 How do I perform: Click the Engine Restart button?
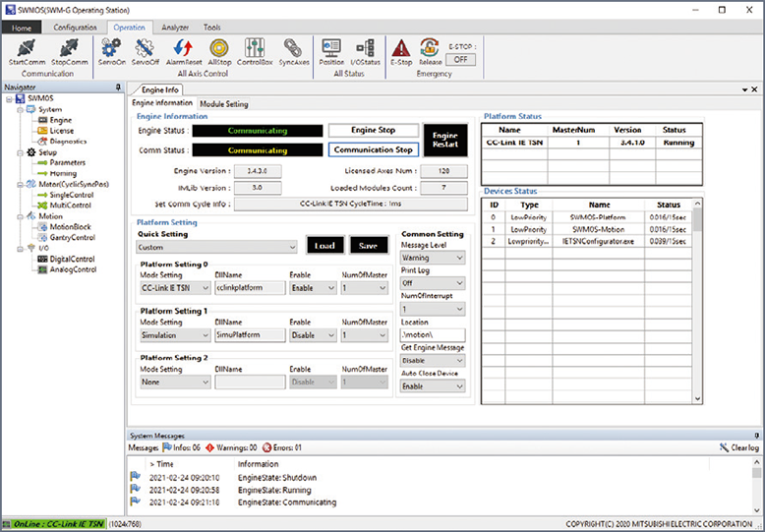(x=445, y=140)
